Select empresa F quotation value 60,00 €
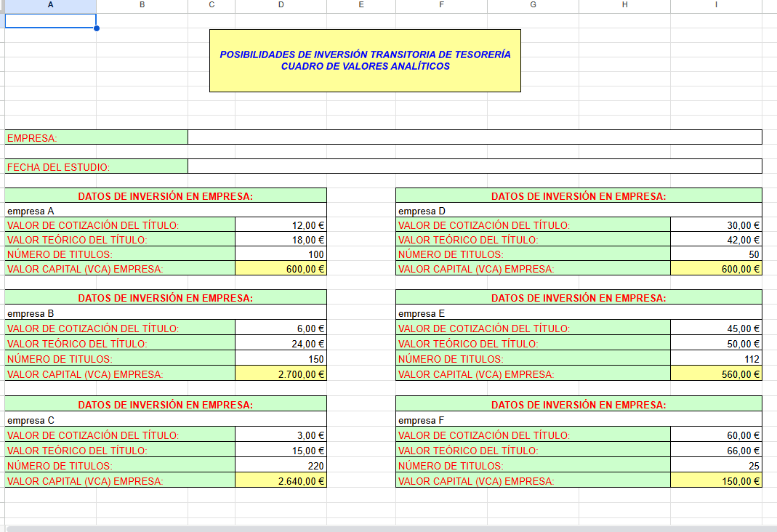777x532 pixels. pos(716,435)
